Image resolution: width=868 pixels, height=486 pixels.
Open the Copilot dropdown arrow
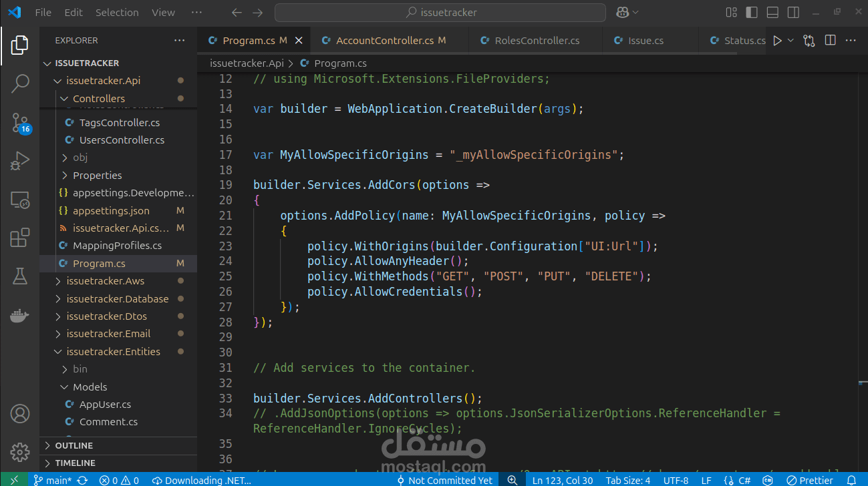coord(635,12)
